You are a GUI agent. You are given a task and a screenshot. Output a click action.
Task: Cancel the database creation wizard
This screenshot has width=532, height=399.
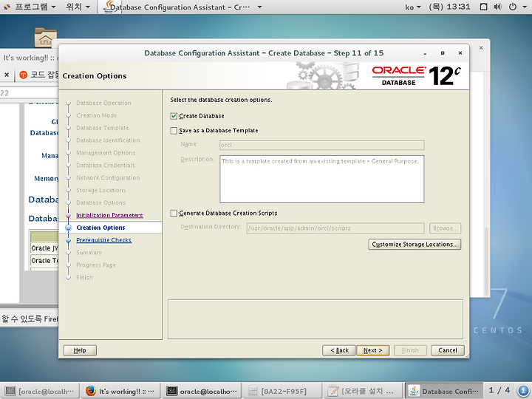[448, 350]
